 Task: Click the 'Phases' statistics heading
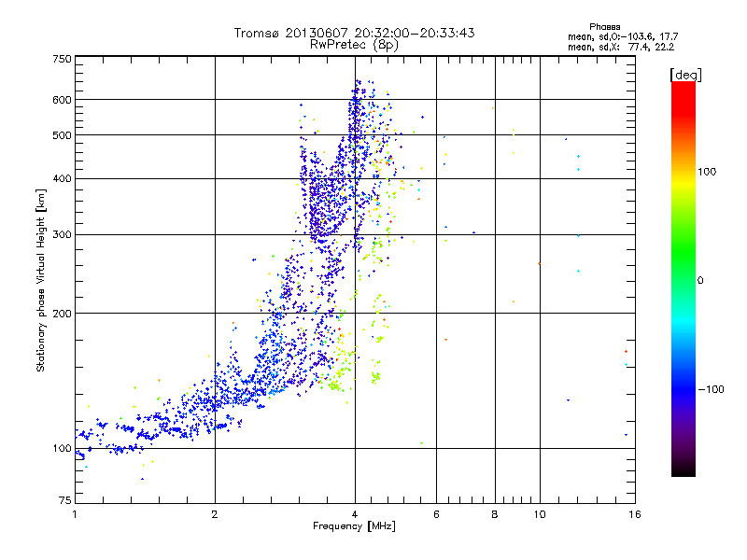pyautogui.click(x=604, y=27)
